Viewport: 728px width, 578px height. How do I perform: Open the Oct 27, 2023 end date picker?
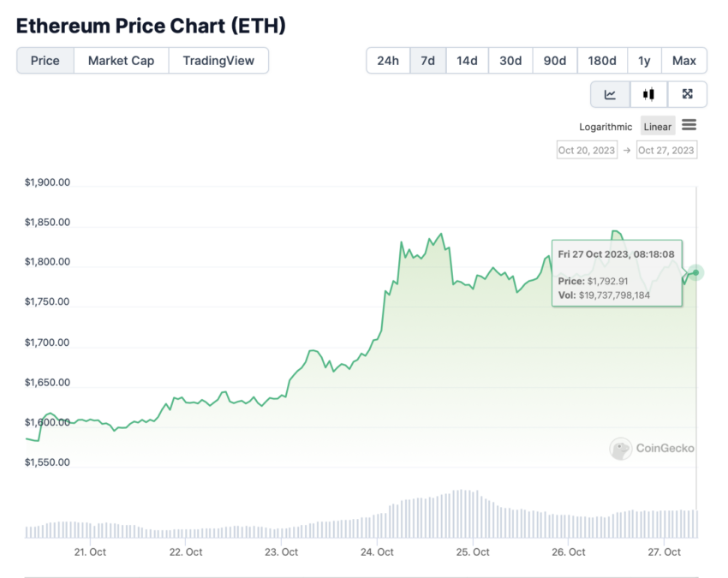click(666, 150)
